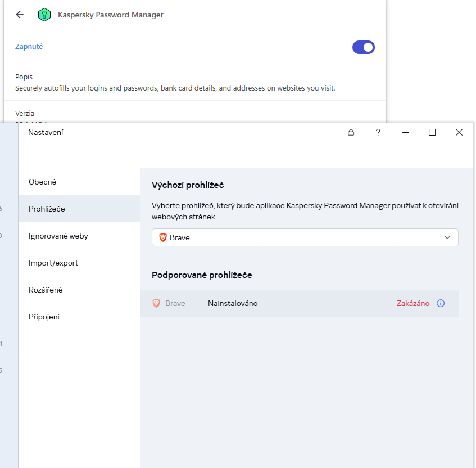This screenshot has width=476, height=468.
Task: Go to Ignorované weby section
Action: click(58, 236)
